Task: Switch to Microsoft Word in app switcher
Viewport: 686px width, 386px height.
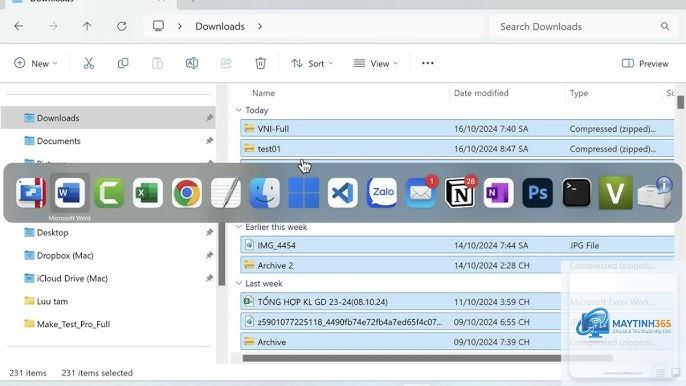Action: pyautogui.click(x=70, y=193)
